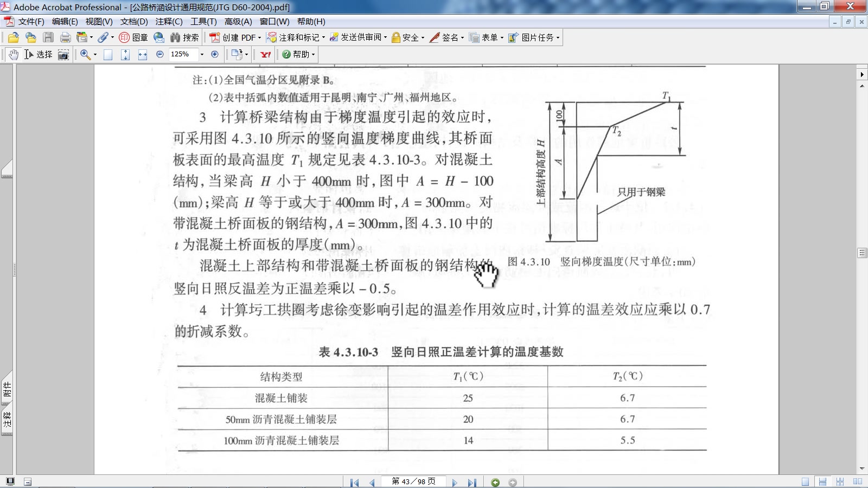Select the Hand tool
This screenshot has width=868, height=488.
tap(14, 54)
